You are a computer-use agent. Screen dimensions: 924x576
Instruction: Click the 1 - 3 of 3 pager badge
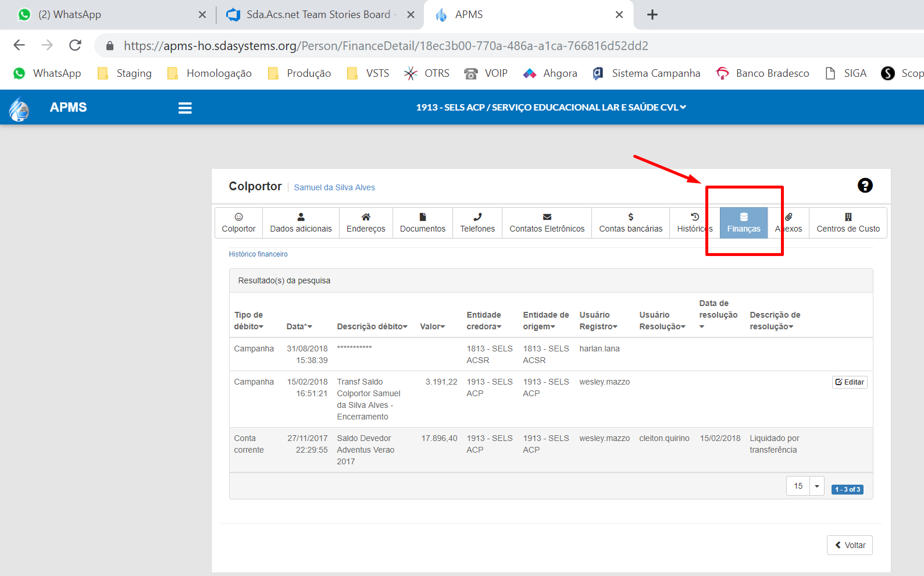847,489
